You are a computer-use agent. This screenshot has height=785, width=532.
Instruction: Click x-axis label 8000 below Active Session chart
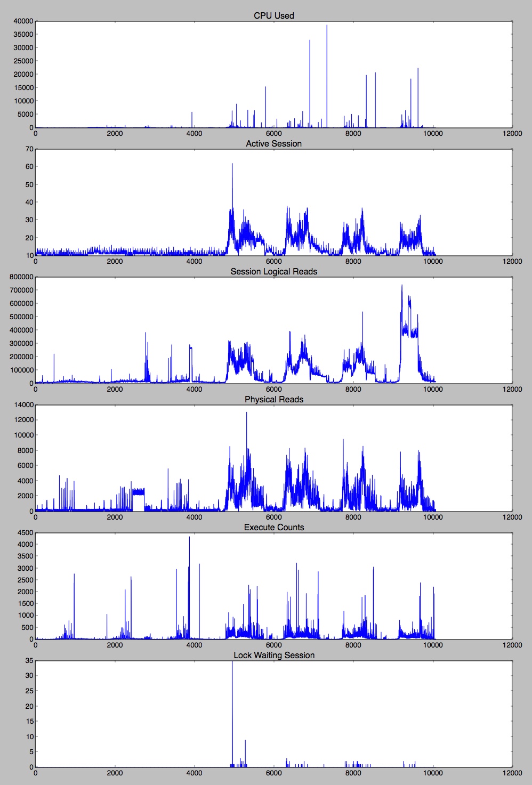click(353, 261)
